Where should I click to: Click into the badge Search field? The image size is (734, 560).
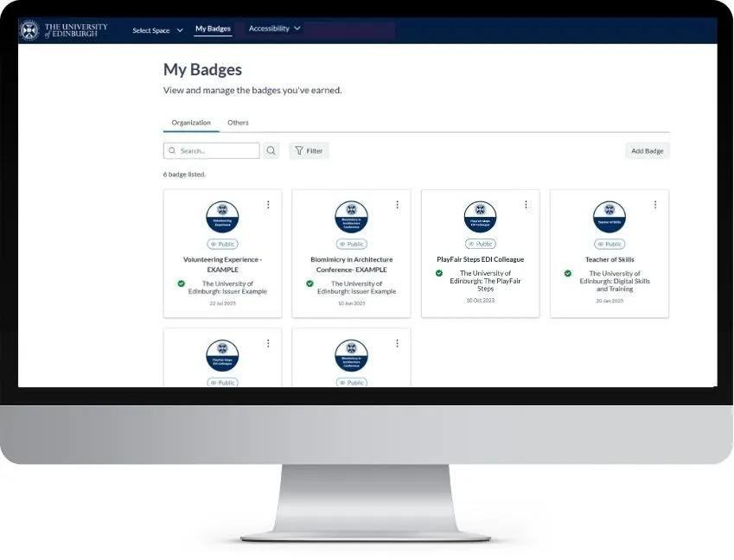212,150
